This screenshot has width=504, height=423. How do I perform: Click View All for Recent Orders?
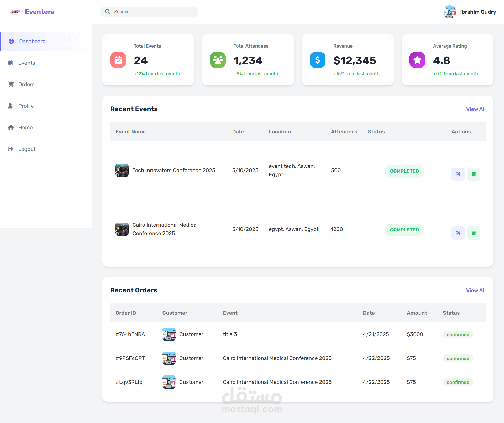[x=475, y=290]
